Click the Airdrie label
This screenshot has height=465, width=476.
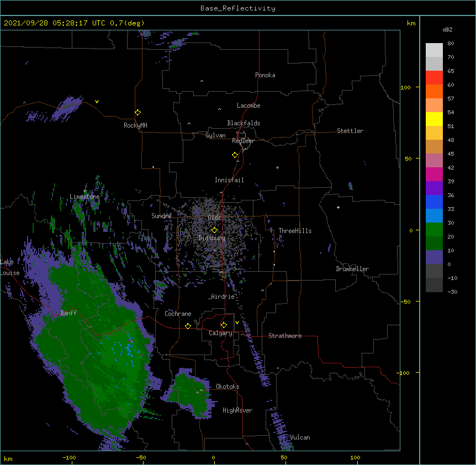click(x=223, y=297)
